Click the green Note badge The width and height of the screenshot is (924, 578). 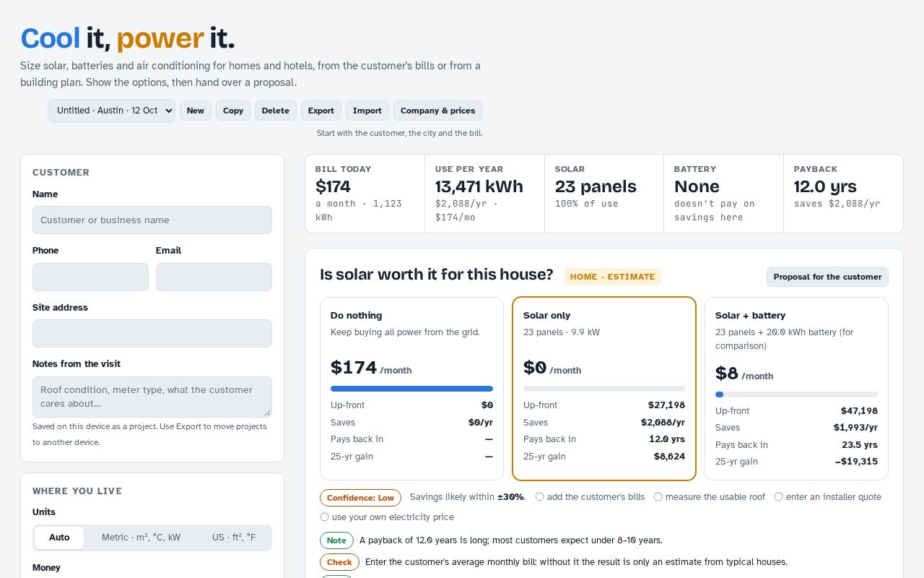click(336, 540)
